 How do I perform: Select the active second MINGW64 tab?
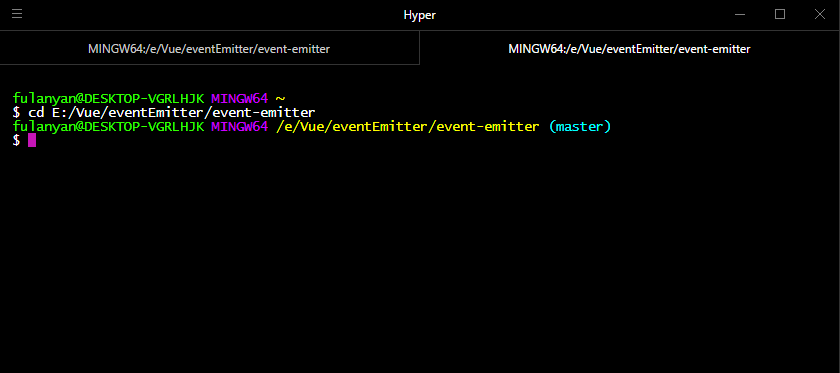tap(629, 49)
